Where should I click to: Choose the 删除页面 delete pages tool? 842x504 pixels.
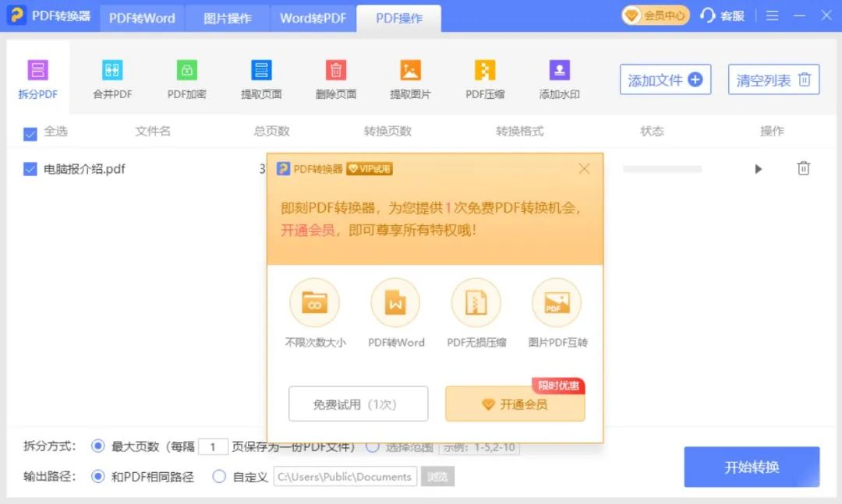pyautogui.click(x=335, y=79)
